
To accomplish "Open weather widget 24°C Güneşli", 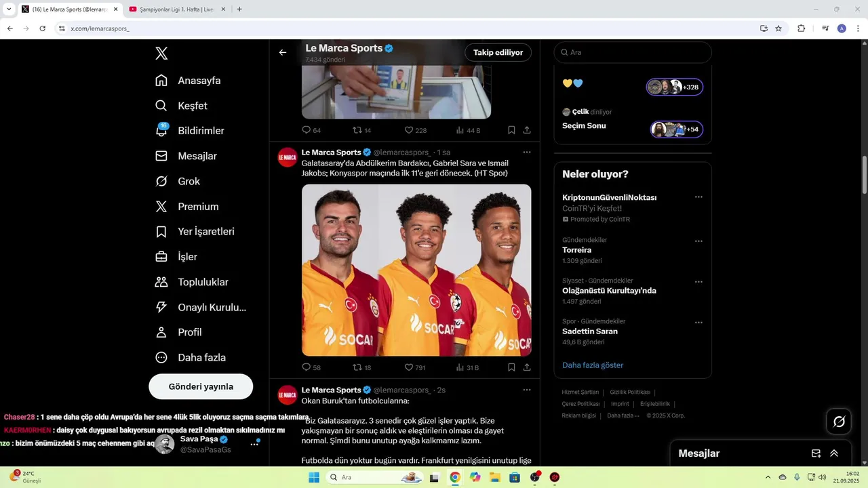I will [24, 476].
